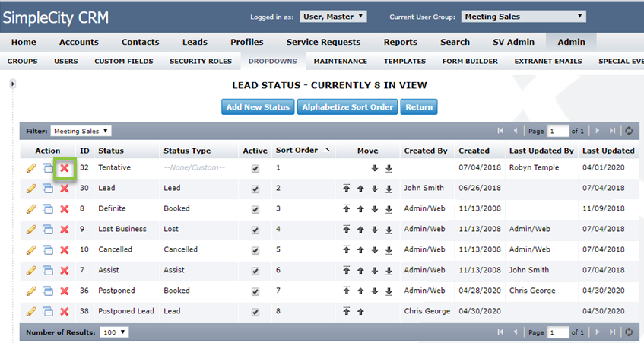Open the Custom Fields tab
644x343 pixels.
tap(124, 61)
